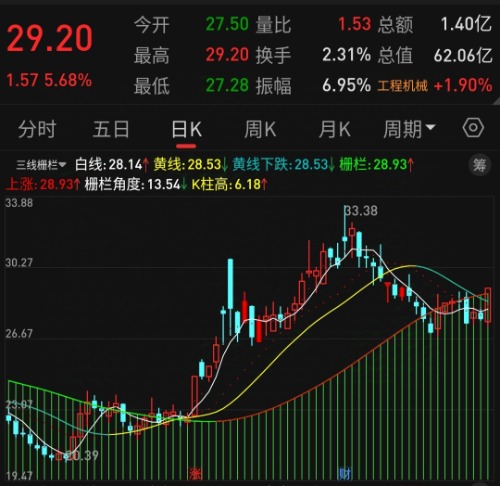Viewport: 500px width, 486px height.
Task: Click the 栅栏角度 13.54 indicator value
Action: [x=136, y=184]
